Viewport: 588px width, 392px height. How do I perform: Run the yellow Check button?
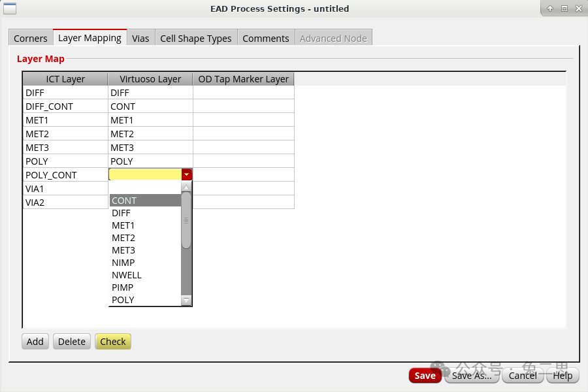point(113,341)
